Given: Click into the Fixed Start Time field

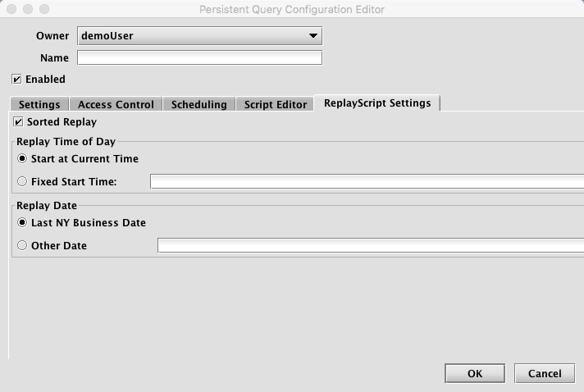Looking at the screenshot, I should click(367, 182).
